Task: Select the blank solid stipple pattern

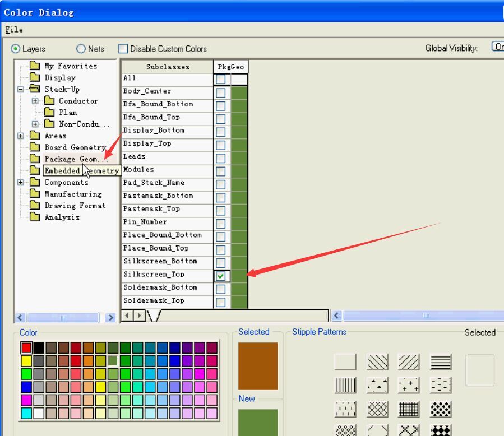Action: (345, 362)
